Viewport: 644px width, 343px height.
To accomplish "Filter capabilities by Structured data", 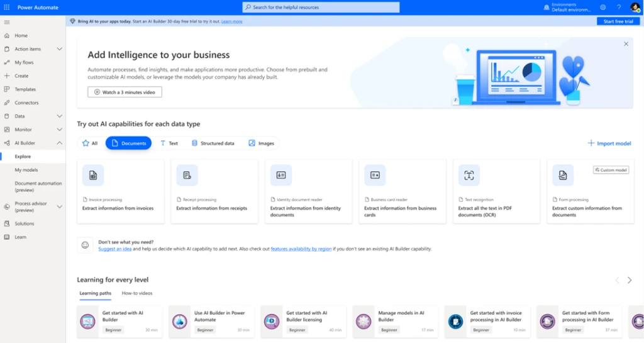I will point(213,143).
